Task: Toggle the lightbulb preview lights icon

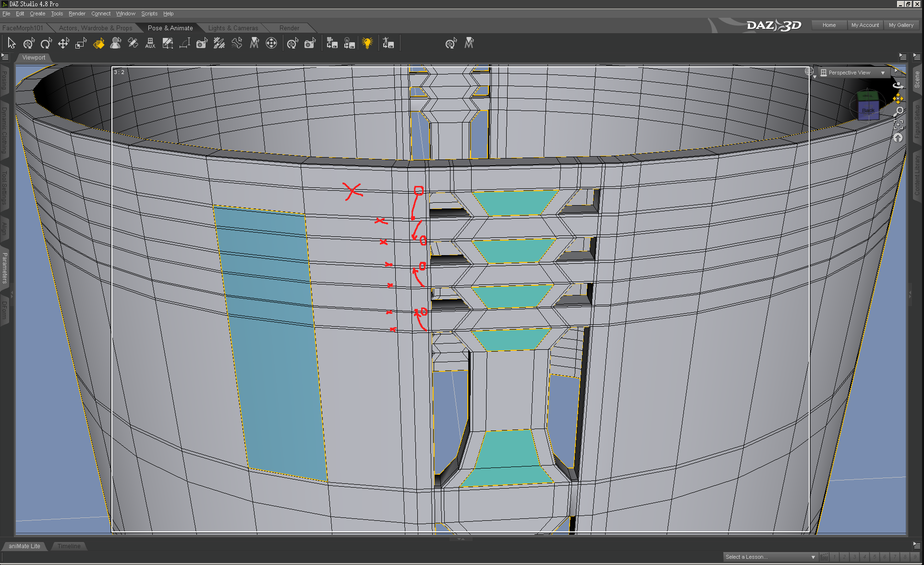Action: coord(367,44)
